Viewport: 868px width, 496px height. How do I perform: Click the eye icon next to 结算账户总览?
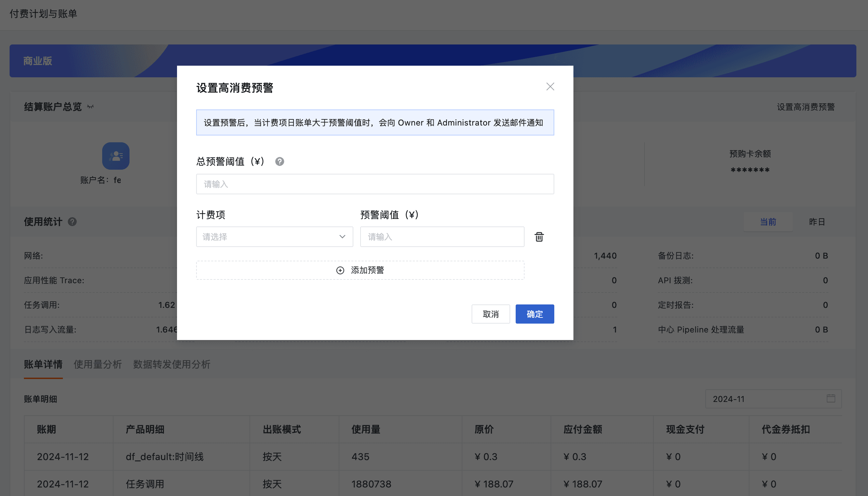(x=91, y=107)
